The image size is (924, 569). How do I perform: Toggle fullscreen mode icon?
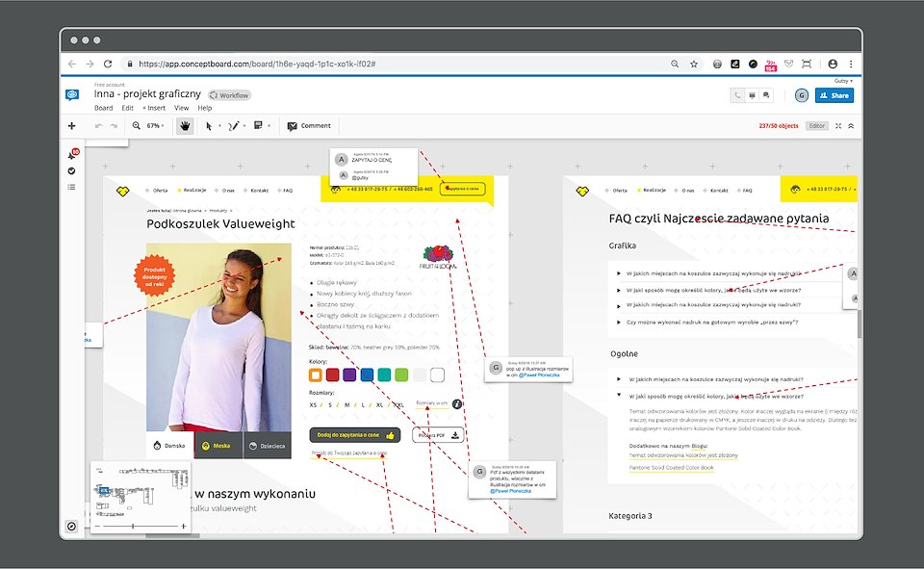pyautogui.click(x=838, y=125)
